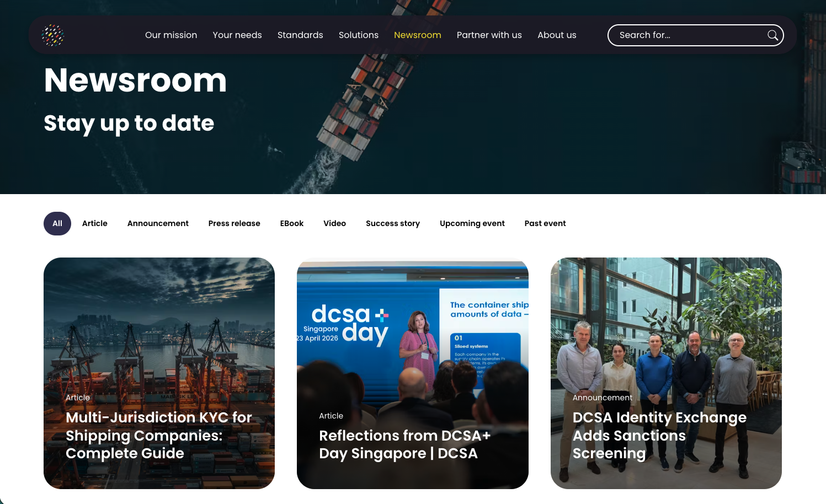Show only Press release items

click(x=235, y=223)
